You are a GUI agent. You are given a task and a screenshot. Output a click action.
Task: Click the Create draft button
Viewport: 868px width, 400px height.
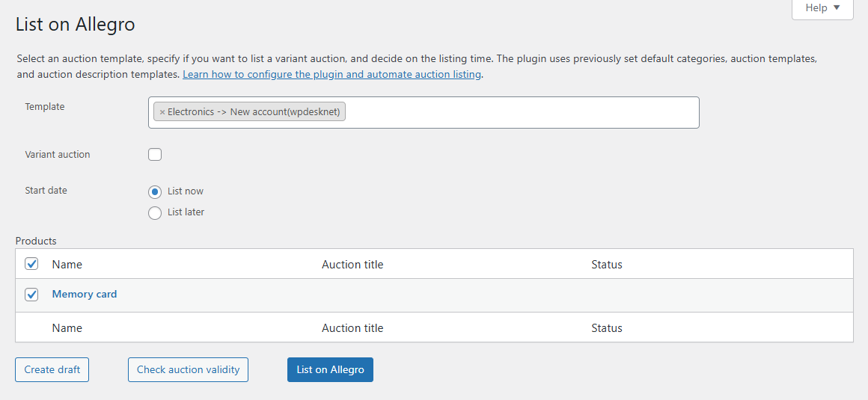[52, 369]
